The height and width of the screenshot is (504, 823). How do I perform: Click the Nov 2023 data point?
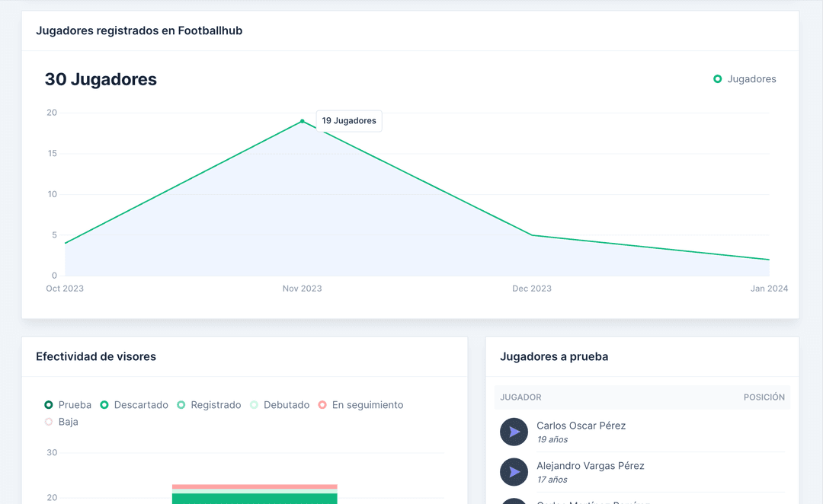[302, 121]
